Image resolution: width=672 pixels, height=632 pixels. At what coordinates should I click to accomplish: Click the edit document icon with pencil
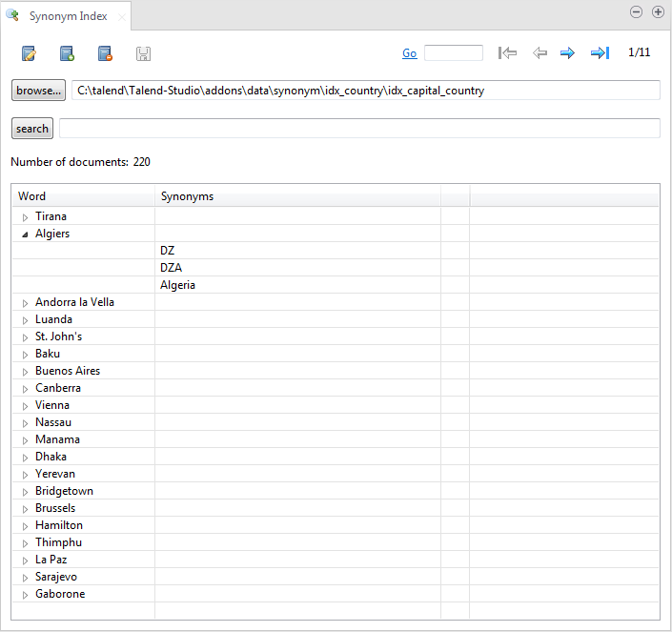pos(29,53)
